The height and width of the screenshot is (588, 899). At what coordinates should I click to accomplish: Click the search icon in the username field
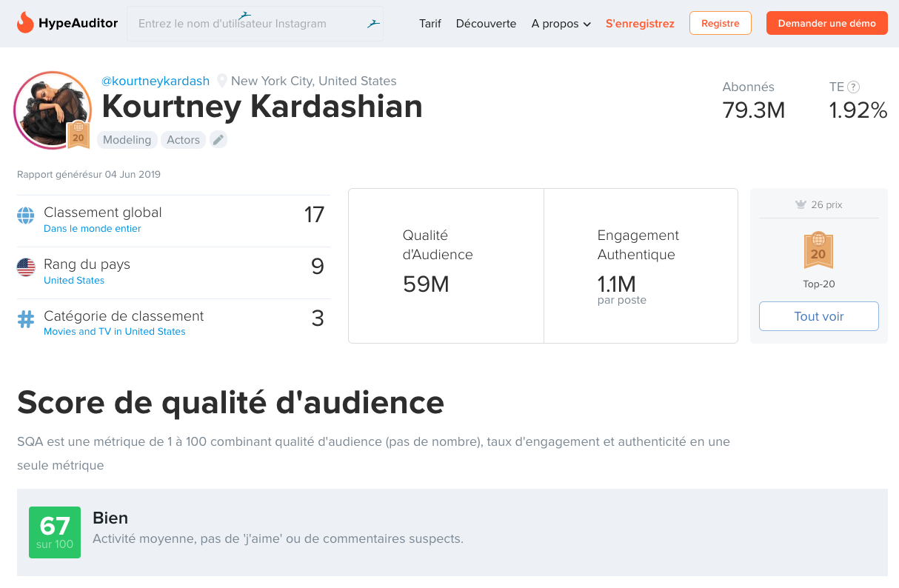(373, 24)
